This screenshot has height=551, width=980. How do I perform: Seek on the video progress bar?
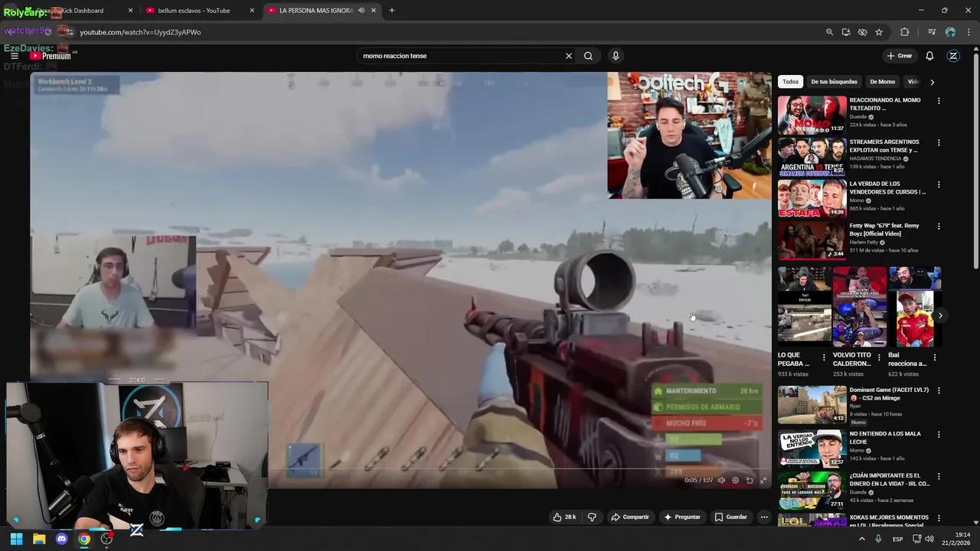(400, 470)
